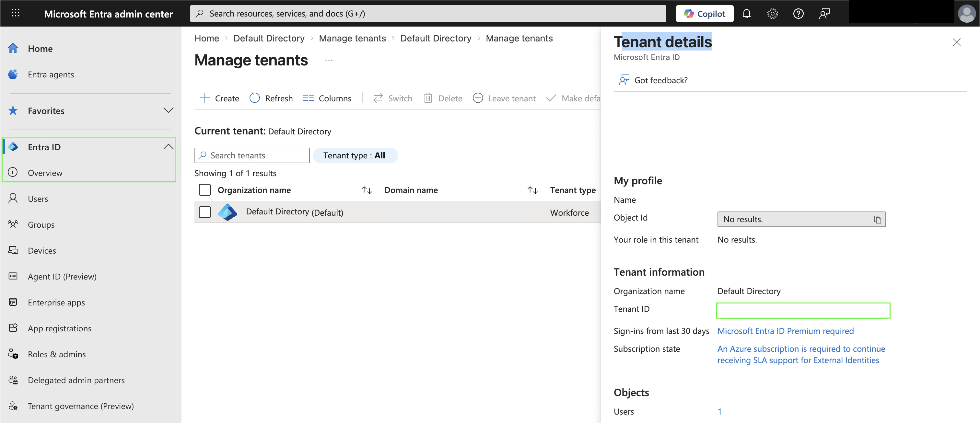Open Enterprise apps in the sidebar
The image size is (980, 423).
56,303
